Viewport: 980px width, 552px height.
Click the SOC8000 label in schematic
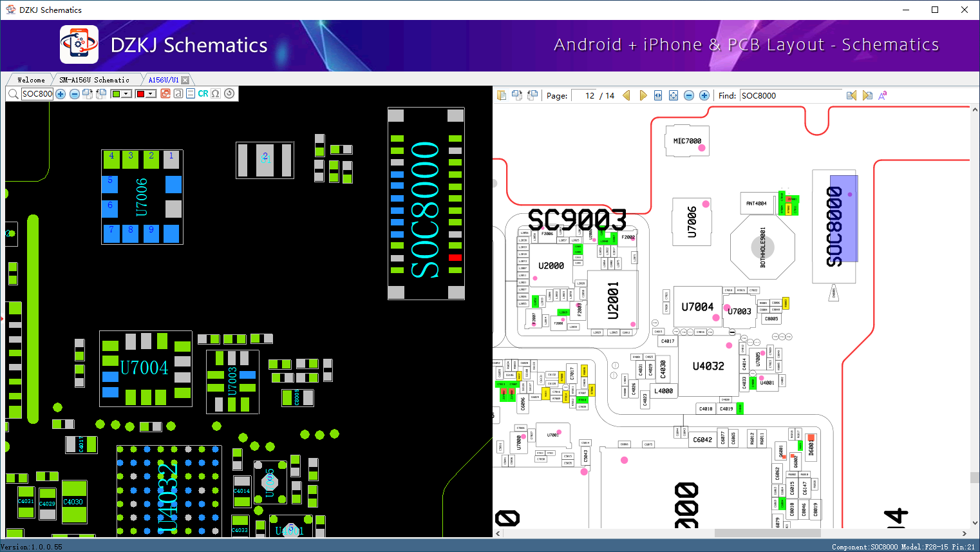pyautogui.click(x=834, y=227)
